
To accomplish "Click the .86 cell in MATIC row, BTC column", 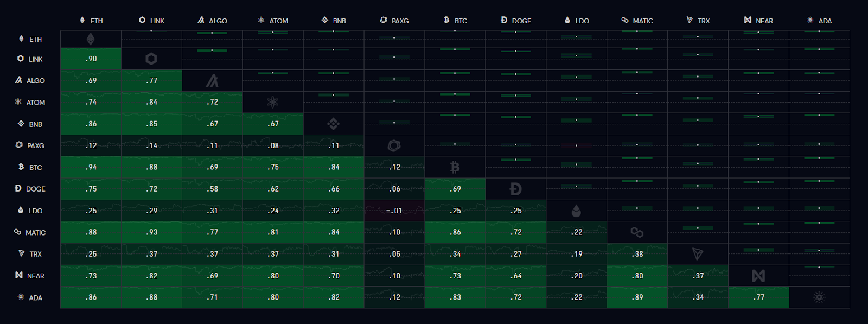I will click(455, 232).
